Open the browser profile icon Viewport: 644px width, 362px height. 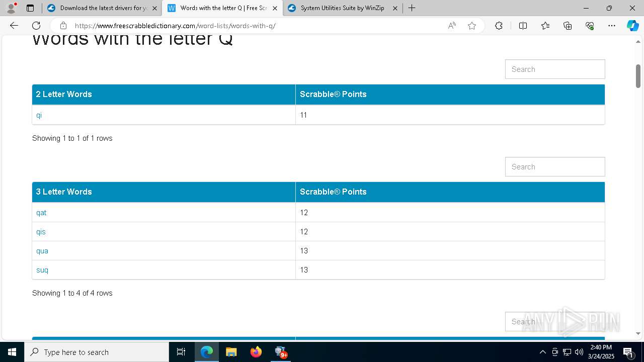click(x=11, y=8)
